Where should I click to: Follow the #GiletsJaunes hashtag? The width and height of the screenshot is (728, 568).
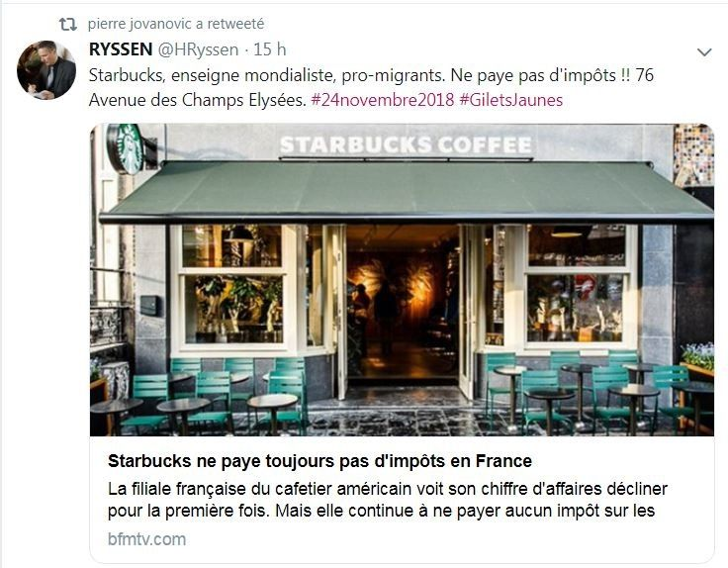tap(510, 100)
